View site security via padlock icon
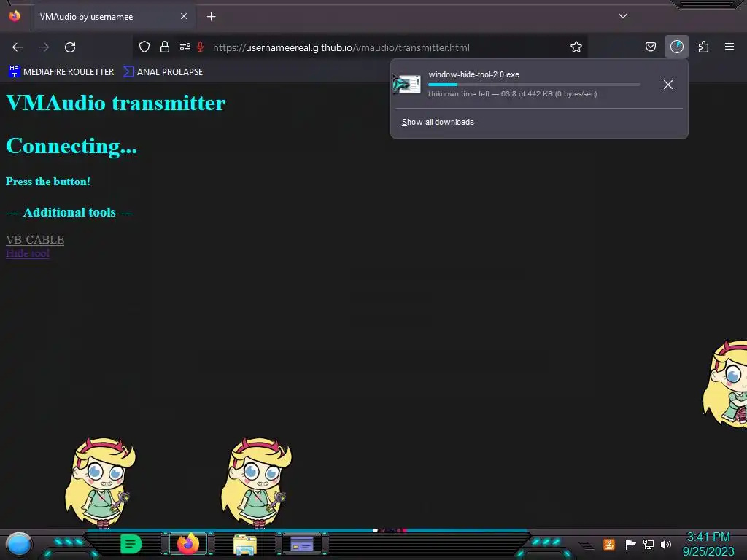Screen dimensions: 747x560 coord(165,47)
